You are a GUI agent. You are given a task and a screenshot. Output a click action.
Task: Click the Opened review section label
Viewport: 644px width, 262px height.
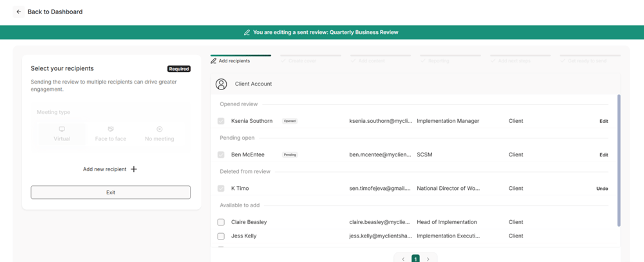pos(239,104)
